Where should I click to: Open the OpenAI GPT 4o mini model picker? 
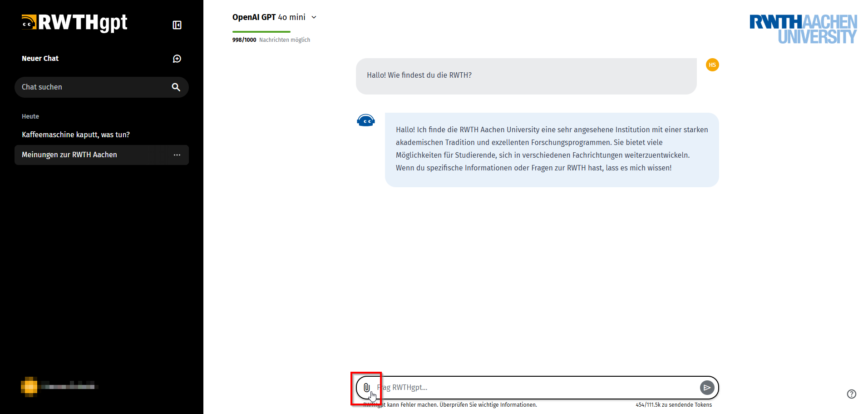[x=269, y=17]
